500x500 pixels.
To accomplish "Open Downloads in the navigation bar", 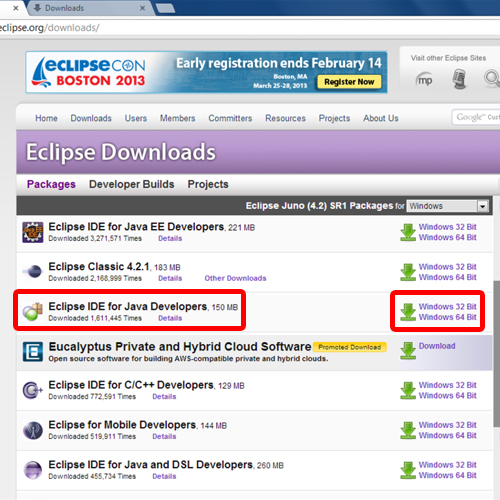I will point(91,118).
